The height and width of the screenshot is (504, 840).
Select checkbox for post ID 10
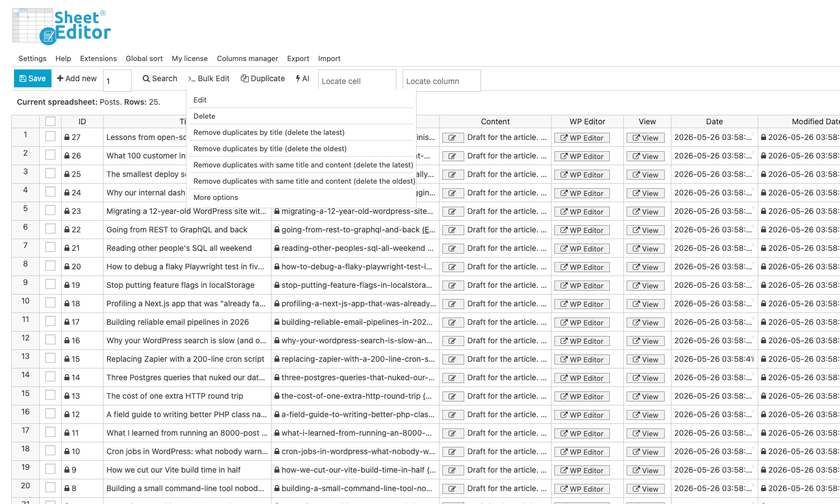coord(50,450)
